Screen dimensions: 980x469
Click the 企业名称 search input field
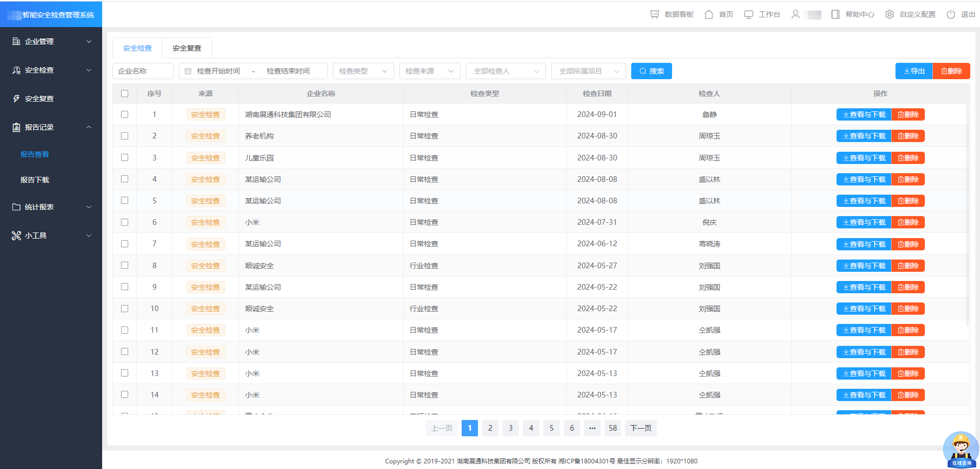click(x=143, y=71)
